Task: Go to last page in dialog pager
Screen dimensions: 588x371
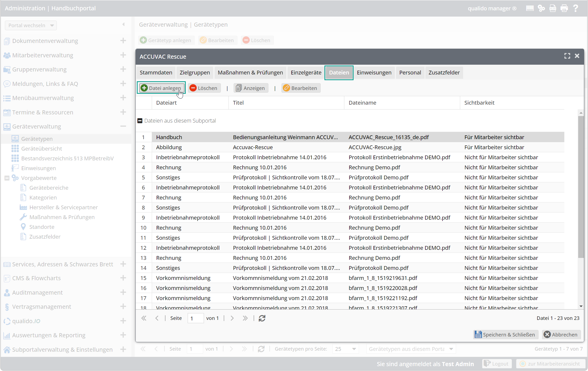Action: pyautogui.click(x=245, y=318)
